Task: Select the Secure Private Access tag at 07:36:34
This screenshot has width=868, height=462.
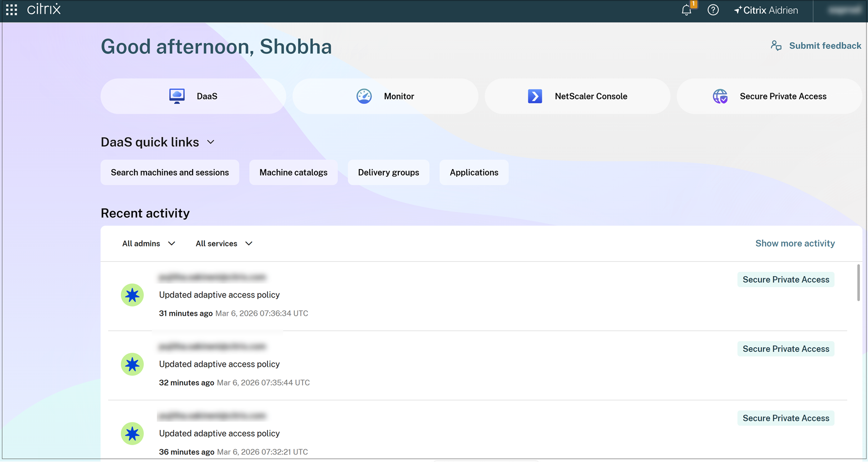Action: 786,280
